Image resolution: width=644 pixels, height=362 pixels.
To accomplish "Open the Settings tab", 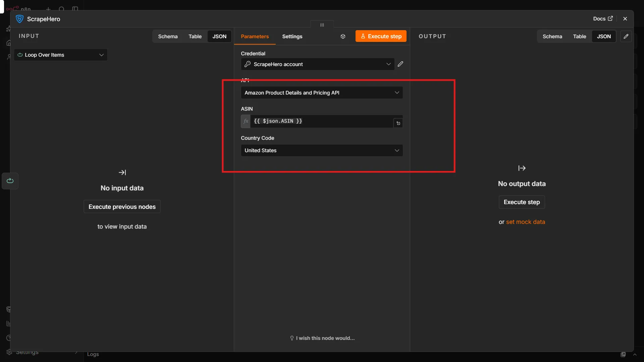I will 292,37.
